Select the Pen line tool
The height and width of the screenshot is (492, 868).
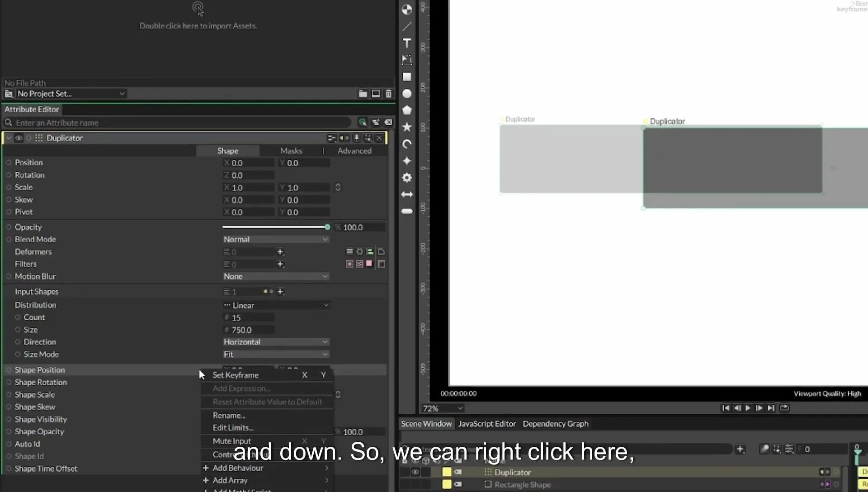pos(407,27)
